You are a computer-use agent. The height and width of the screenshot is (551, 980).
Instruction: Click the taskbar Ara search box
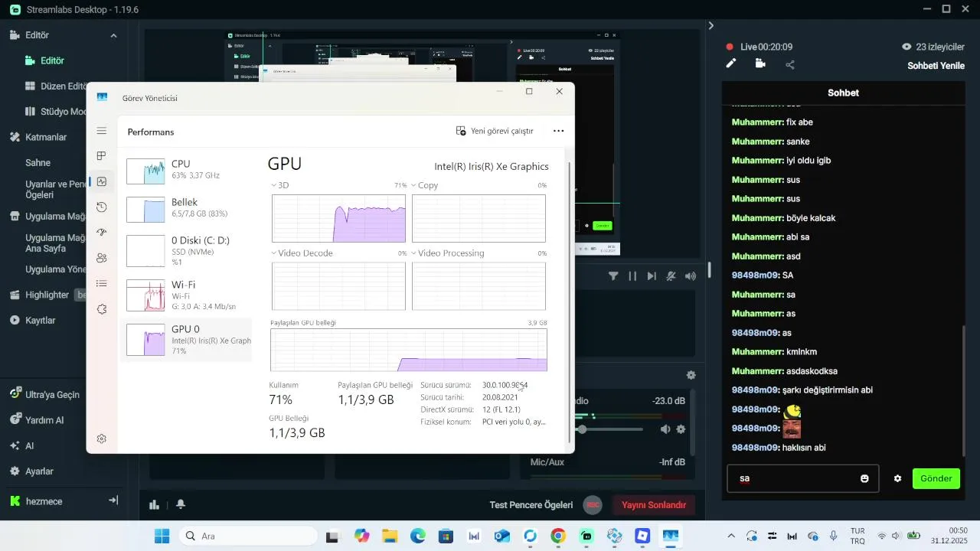click(x=248, y=536)
